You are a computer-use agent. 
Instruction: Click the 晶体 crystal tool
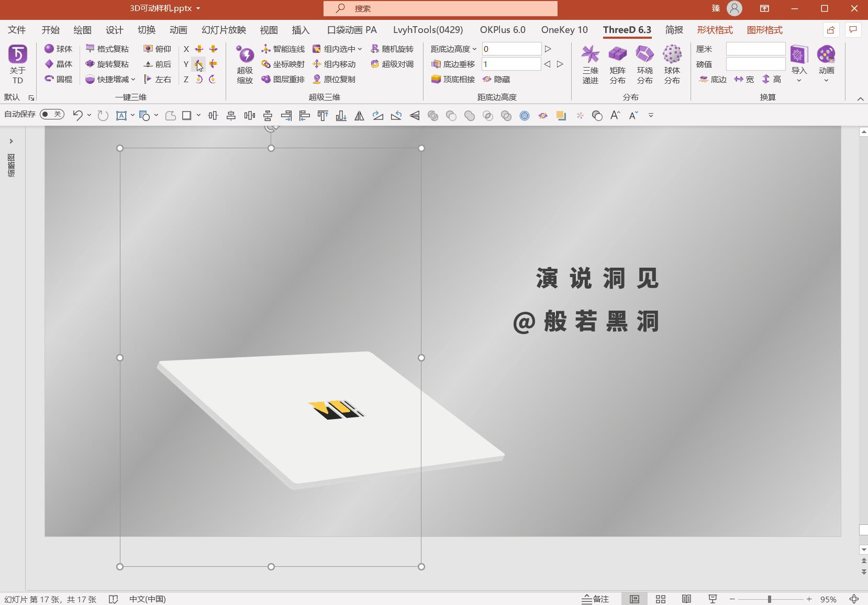point(59,64)
